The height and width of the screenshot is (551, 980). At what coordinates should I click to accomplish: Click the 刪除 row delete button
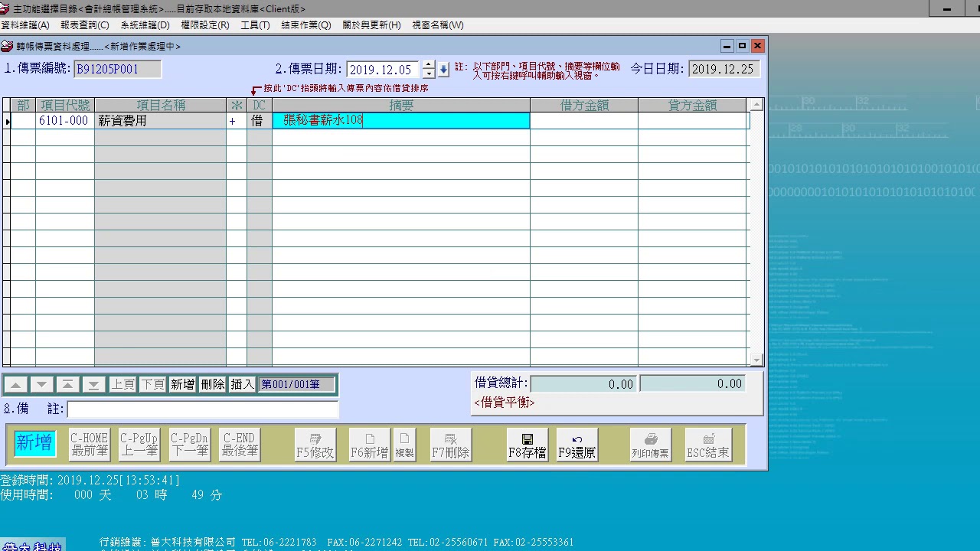[x=212, y=384]
